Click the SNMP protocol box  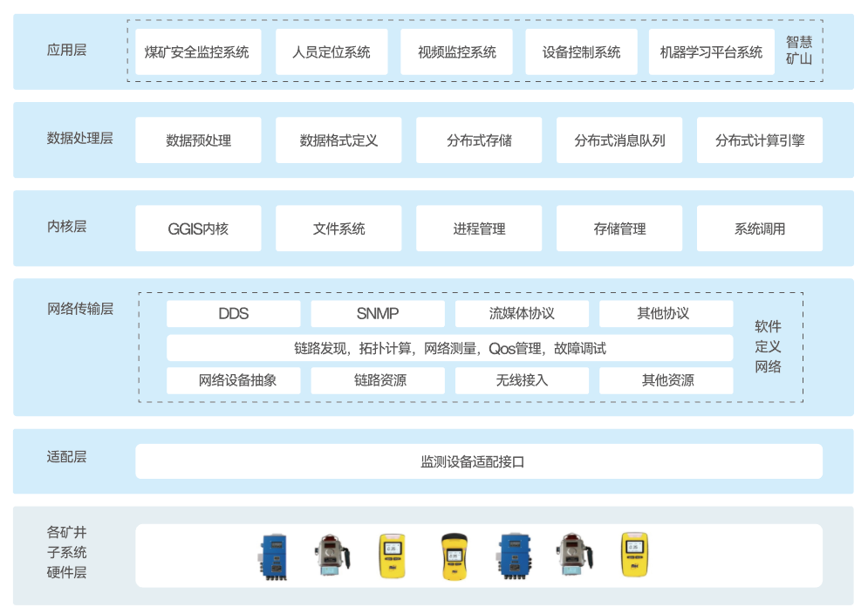pos(377,314)
